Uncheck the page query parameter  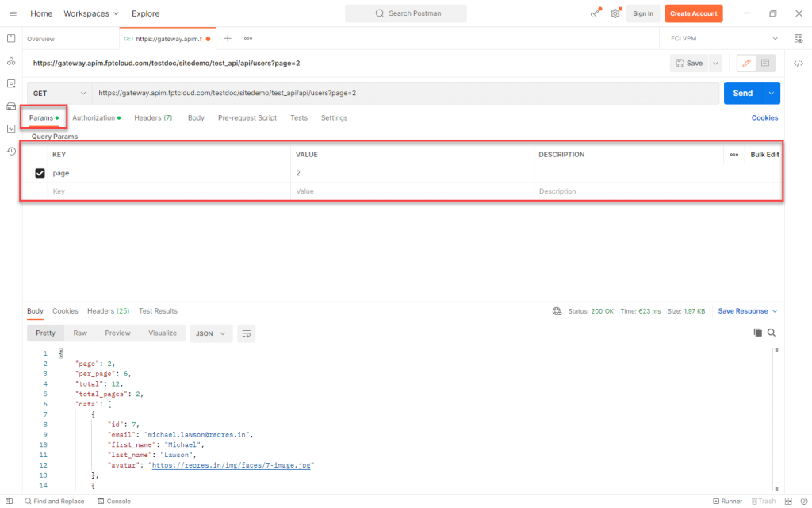tap(40, 172)
